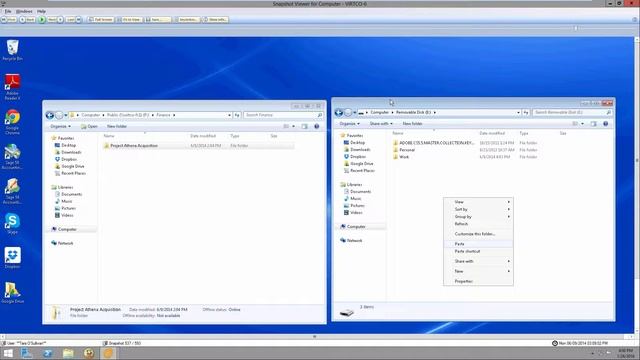Image resolution: width=640 pixels, height=360 pixels.
Task: Choose Paste shortcut from the context menu
Action: click(x=478, y=251)
